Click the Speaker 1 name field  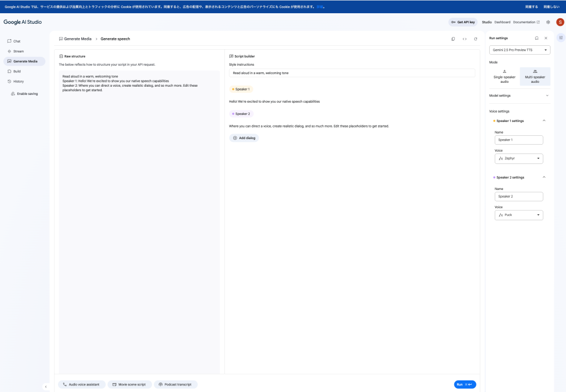[x=518, y=140]
